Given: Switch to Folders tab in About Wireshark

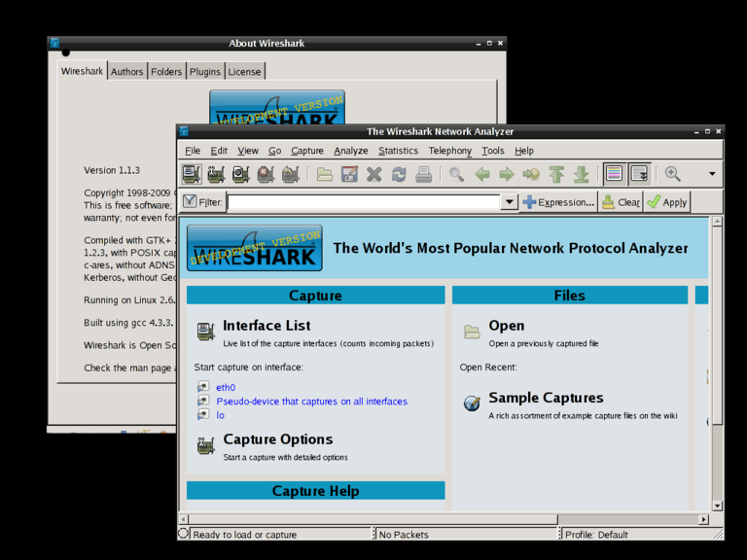Looking at the screenshot, I should coord(166,72).
